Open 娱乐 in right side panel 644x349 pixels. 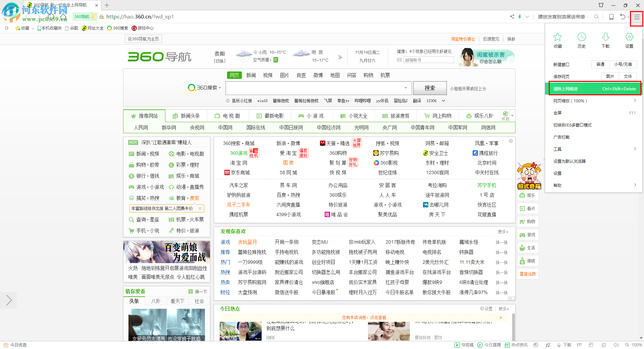tap(528, 195)
